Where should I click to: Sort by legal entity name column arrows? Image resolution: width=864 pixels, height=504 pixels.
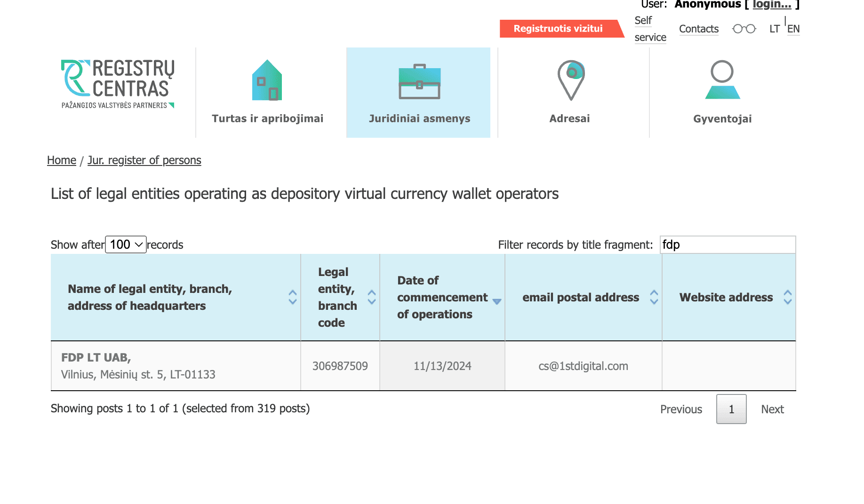(x=292, y=297)
